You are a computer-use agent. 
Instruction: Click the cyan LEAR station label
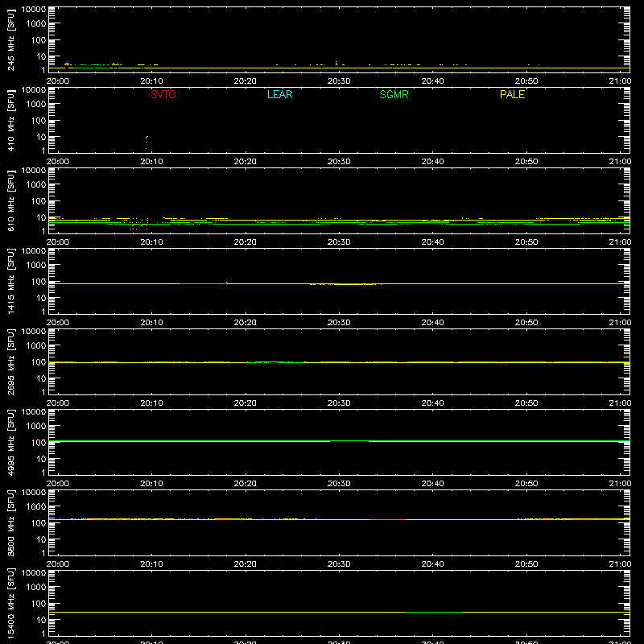point(279,94)
